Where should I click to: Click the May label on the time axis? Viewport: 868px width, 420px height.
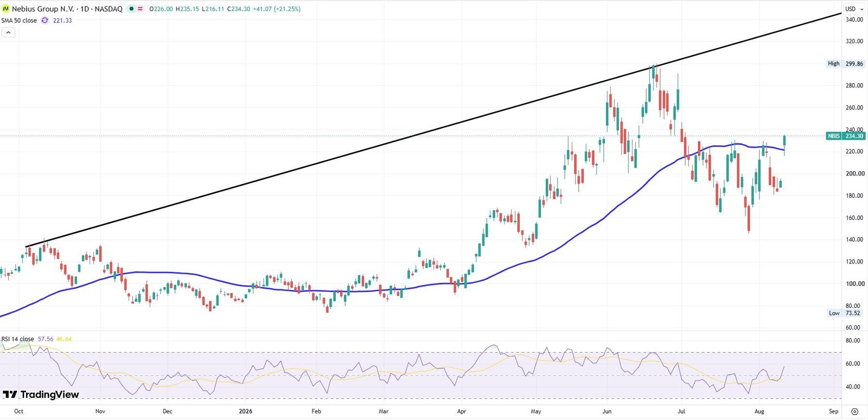click(x=536, y=411)
